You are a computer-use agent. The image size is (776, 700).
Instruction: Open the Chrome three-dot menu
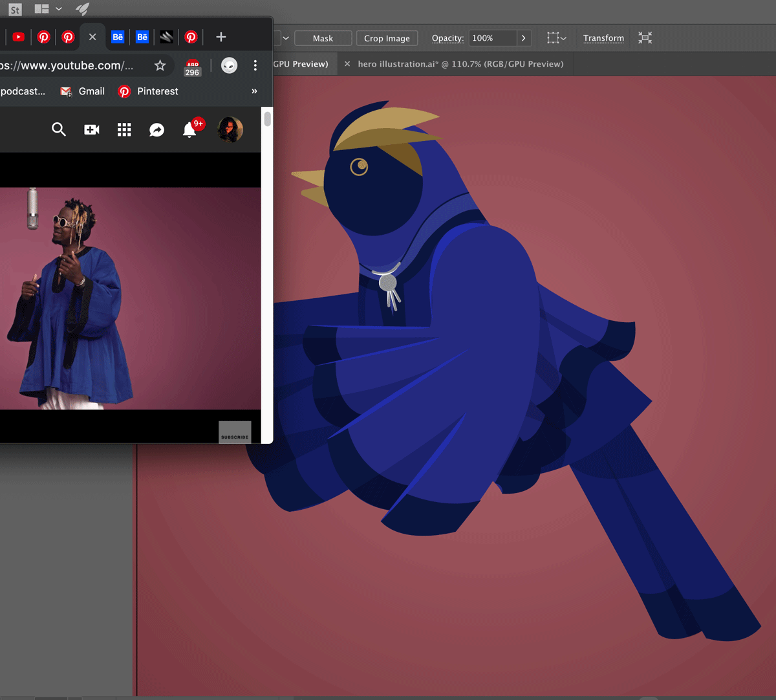click(255, 65)
